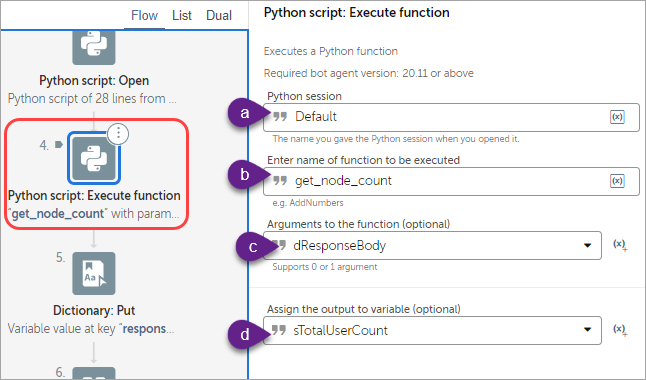The width and height of the screenshot is (646, 380).
Task: Insert variable in function name field
Action: coord(617,181)
